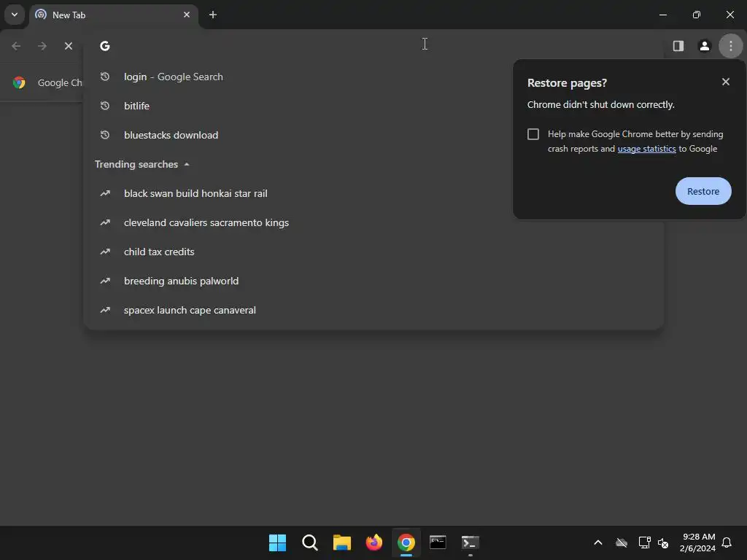
Task: Open Command Prompt window from taskbar
Action: [438, 542]
